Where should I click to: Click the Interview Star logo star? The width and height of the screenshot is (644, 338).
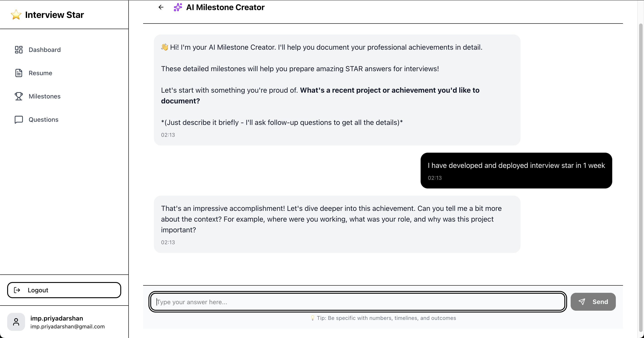pos(16,15)
